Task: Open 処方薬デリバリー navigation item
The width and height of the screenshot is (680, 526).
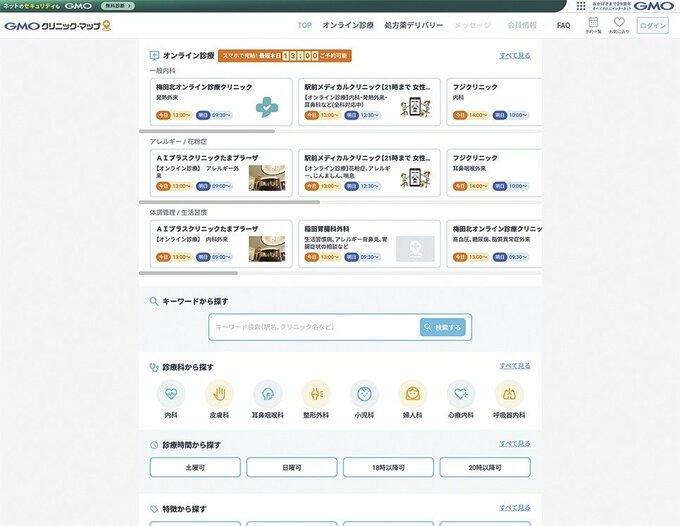Action: click(414, 25)
